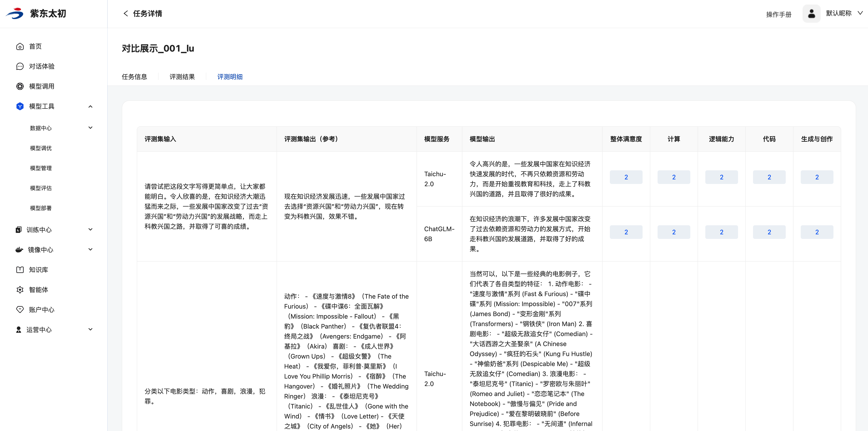
Task: Click the 生成与创作 column header
Action: (x=817, y=139)
